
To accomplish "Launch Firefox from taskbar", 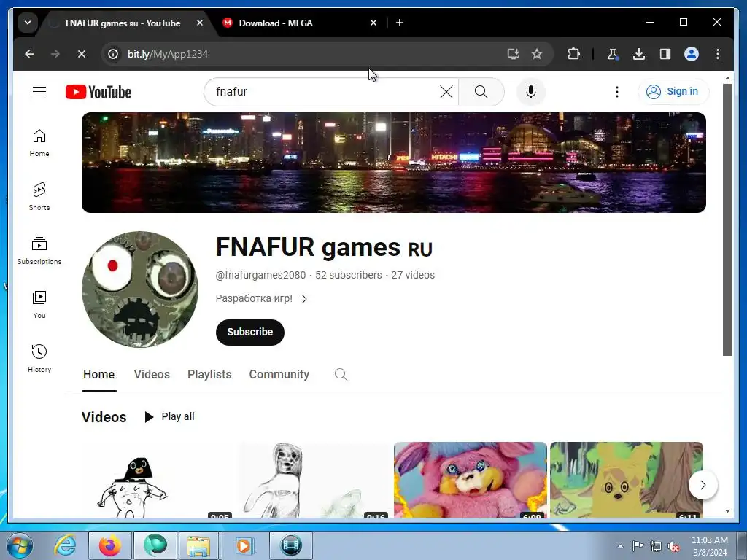I will (x=109, y=545).
